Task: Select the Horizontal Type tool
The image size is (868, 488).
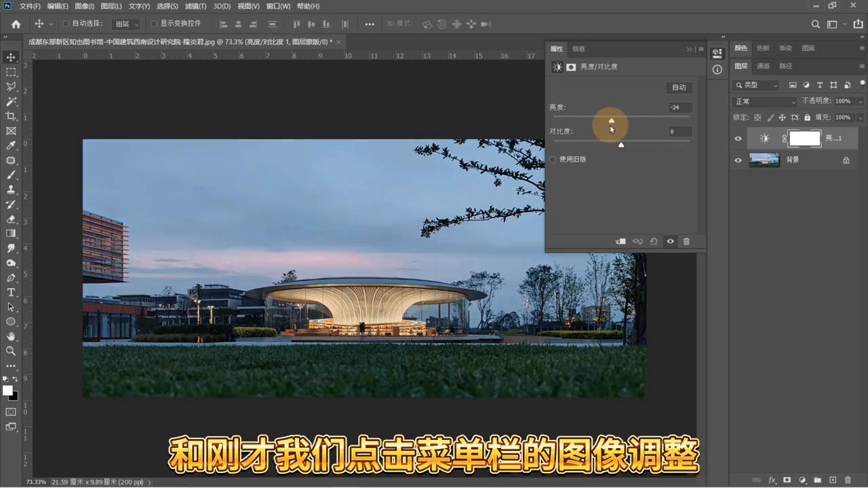Action: pyautogui.click(x=10, y=292)
